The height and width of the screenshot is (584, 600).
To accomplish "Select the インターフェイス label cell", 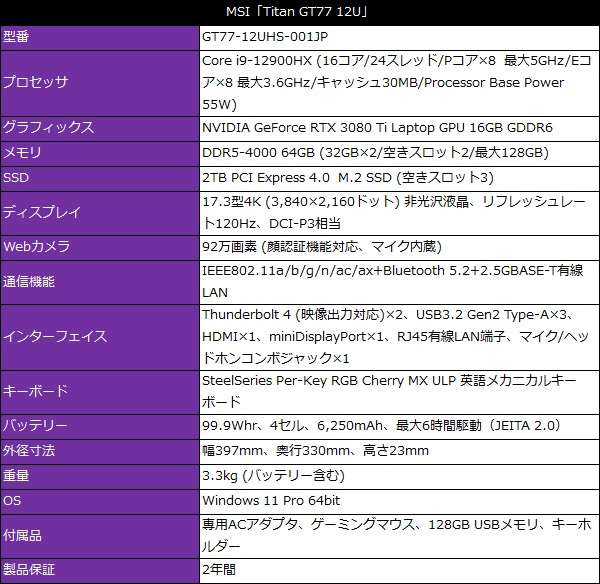I will tap(100, 337).
